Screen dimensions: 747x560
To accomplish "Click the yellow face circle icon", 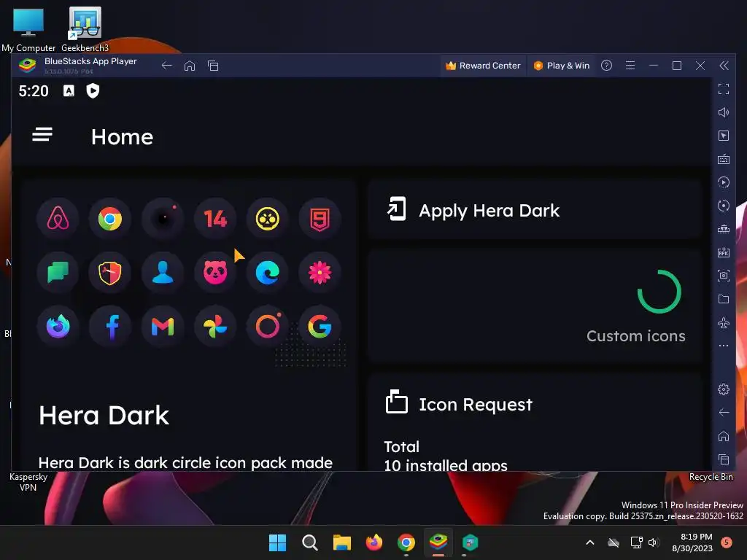I will pos(267,219).
